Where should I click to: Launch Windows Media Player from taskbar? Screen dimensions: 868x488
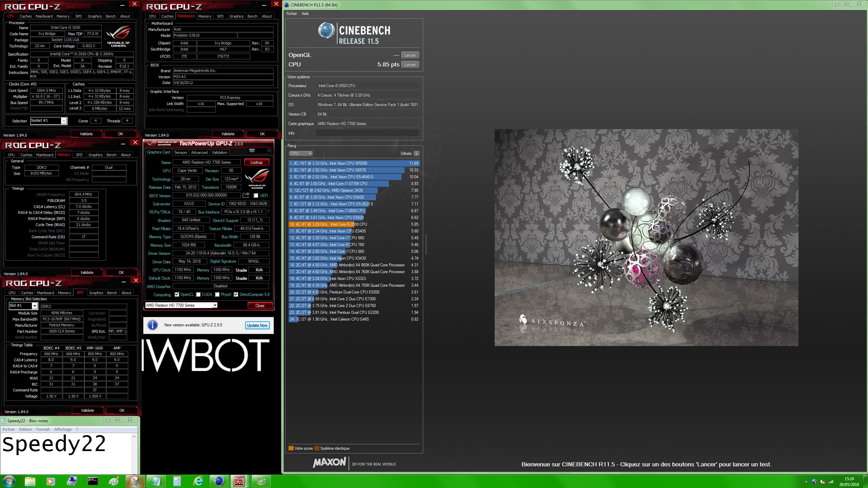click(x=50, y=481)
